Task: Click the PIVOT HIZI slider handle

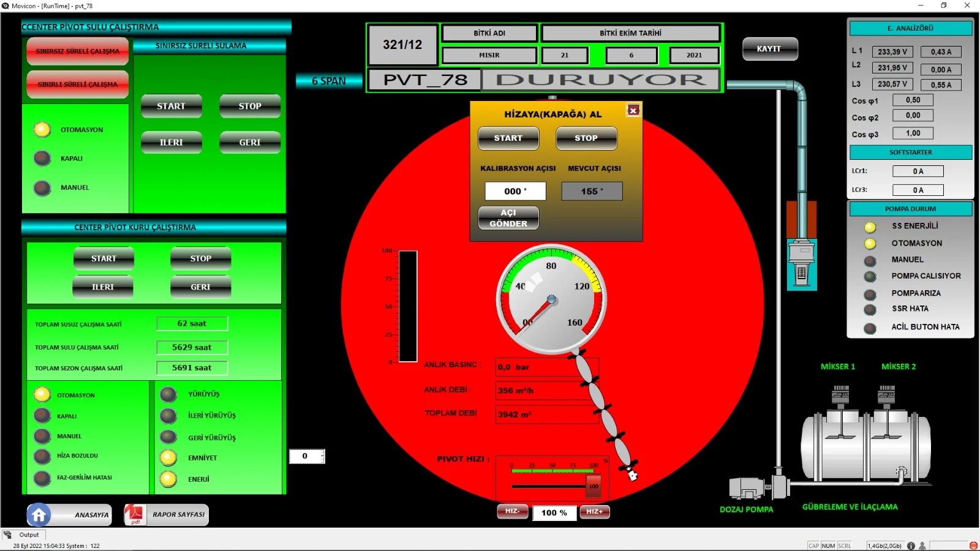Action: [x=593, y=486]
